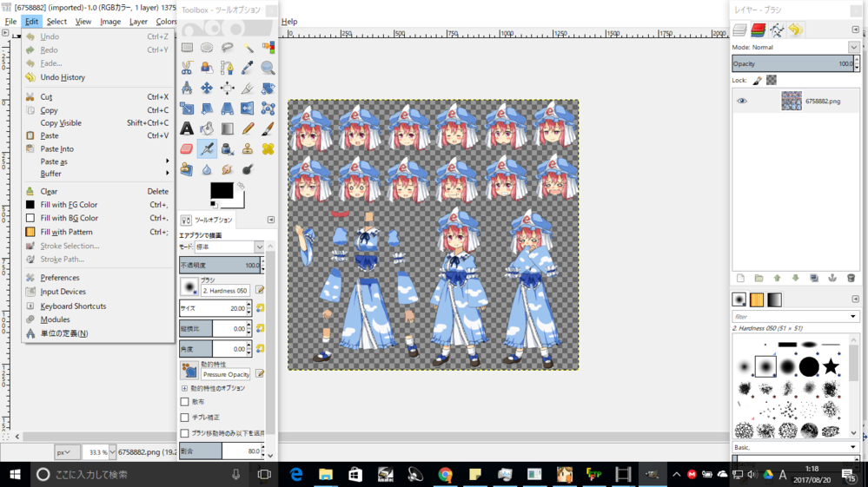This screenshot has height=487, width=868.
Task: Open the airbrush モード 標準 dropdown
Action: coord(229,247)
